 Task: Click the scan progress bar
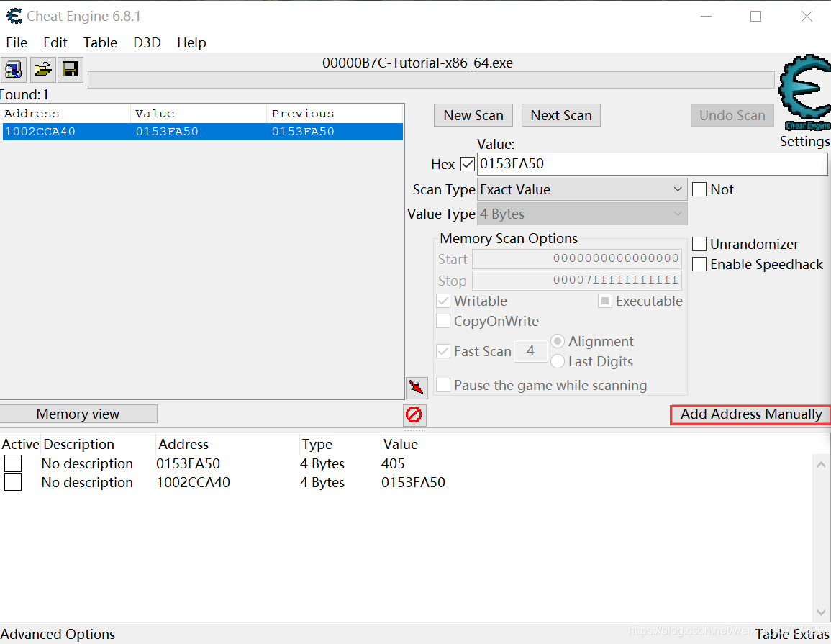[431, 80]
